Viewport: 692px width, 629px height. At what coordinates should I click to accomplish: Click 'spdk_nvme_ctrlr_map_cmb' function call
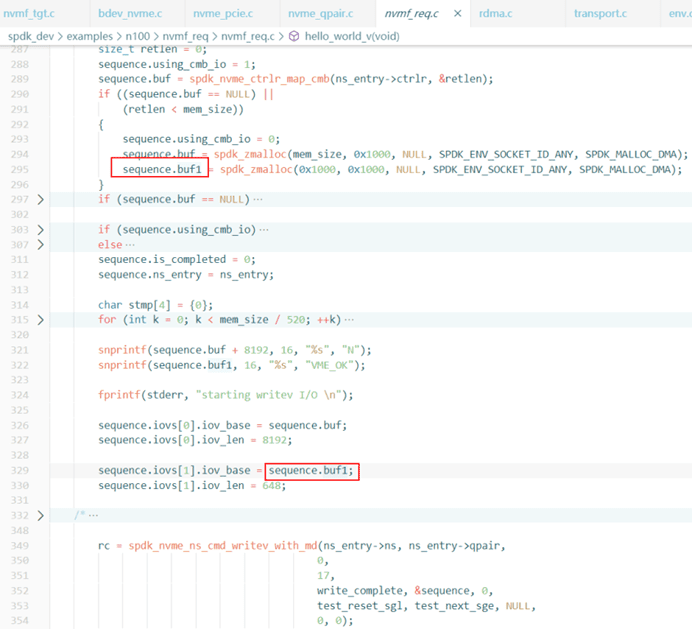tap(260, 79)
